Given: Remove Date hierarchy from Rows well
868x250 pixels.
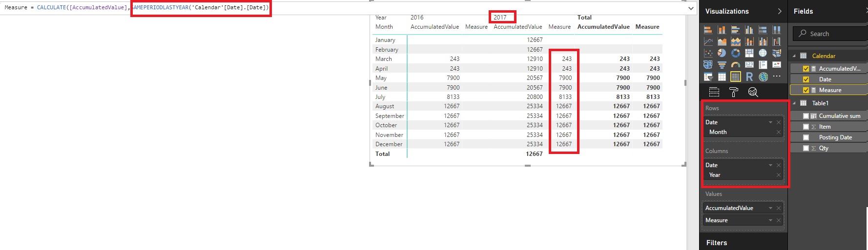Looking at the screenshot, I should point(779,122).
